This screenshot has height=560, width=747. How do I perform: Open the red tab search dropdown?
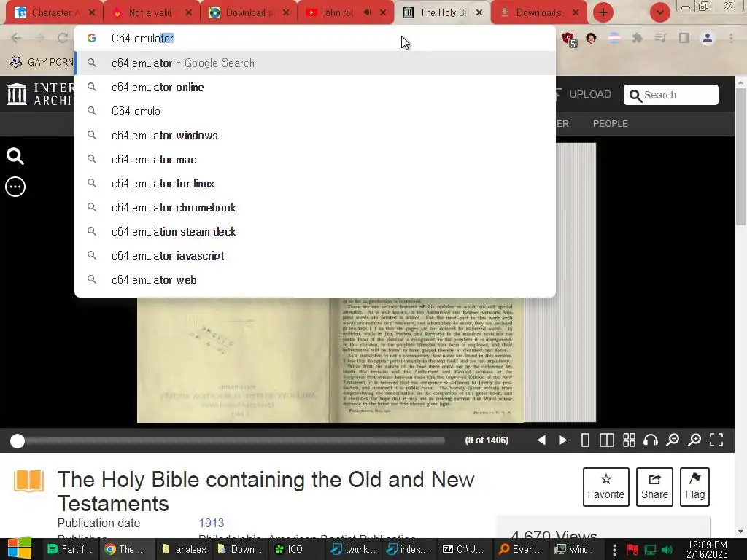(659, 13)
